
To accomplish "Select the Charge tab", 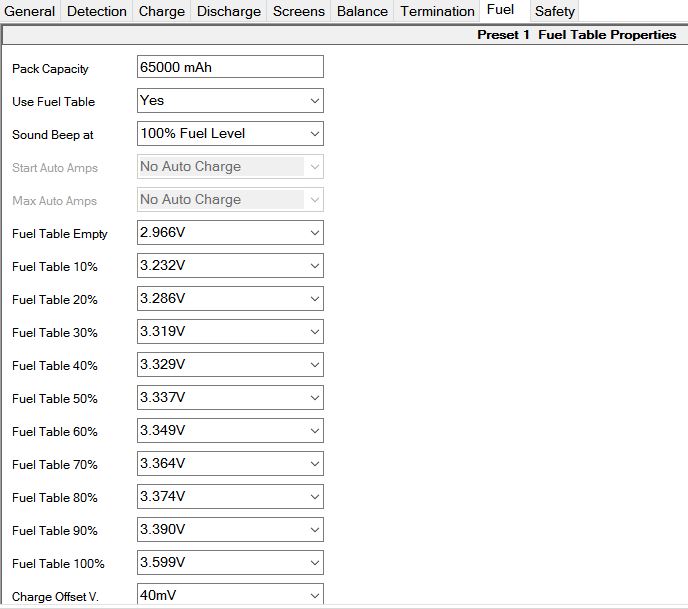I will point(161,12).
